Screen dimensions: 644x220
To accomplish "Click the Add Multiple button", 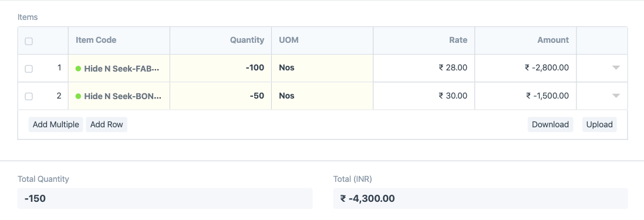I will (x=56, y=124).
